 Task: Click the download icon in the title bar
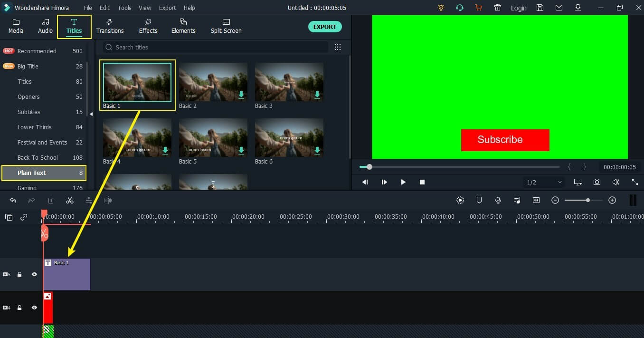point(578,8)
